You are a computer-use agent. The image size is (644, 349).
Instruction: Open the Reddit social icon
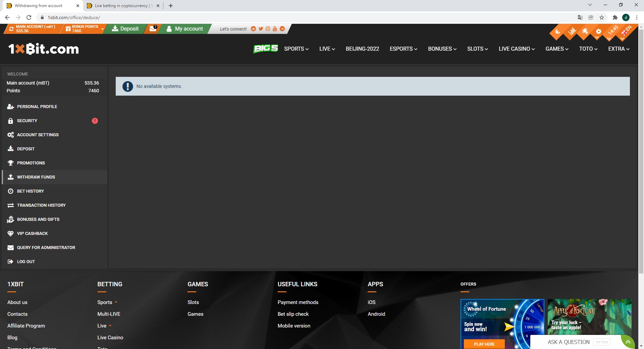[x=254, y=29]
